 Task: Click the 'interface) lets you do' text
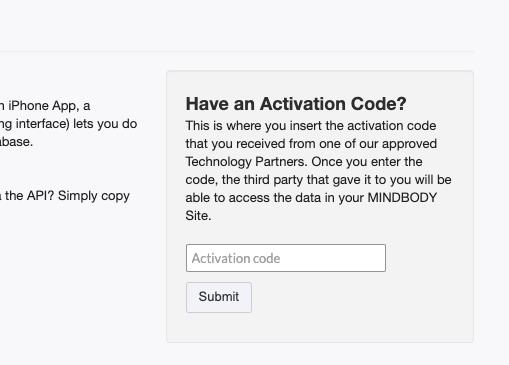pyautogui.click(x=76, y=124)
